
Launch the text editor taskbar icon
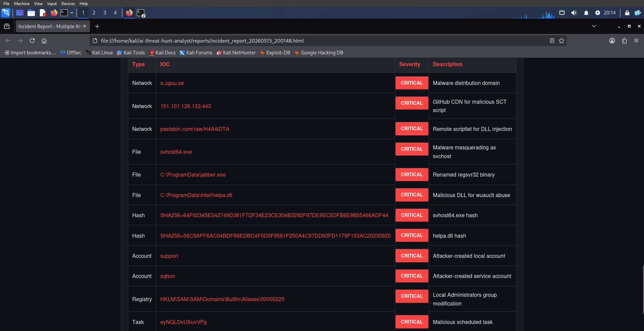(43, 13)
